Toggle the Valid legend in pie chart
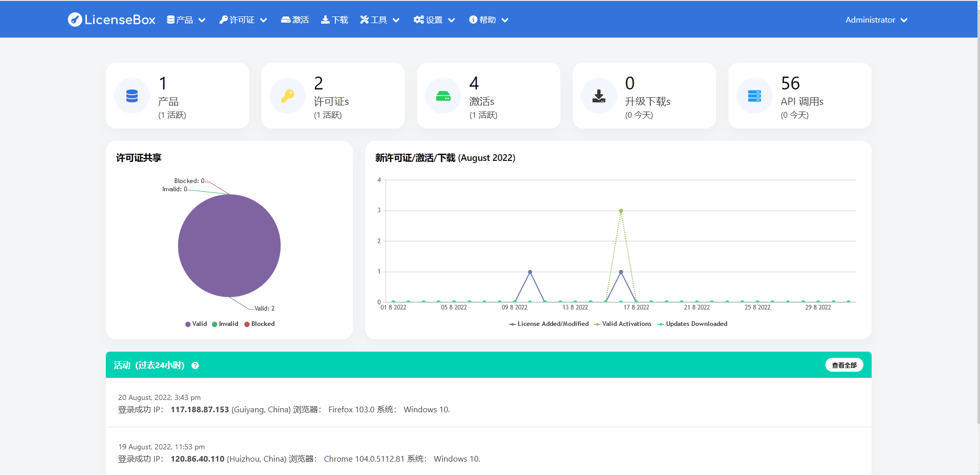The width and height of the screenshot is (980, 475). pyautogui.click(x=196, y=324)
